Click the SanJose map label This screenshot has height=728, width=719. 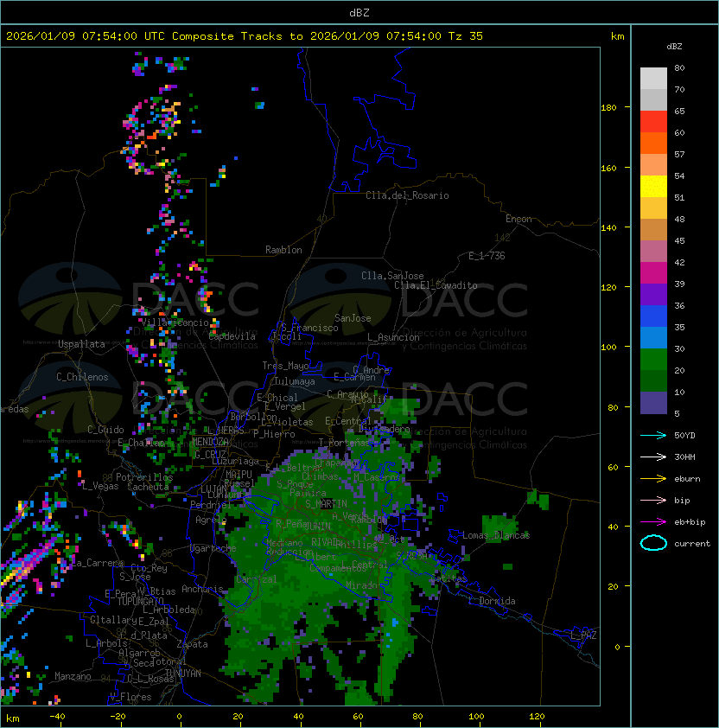pyautogui.click(x=353, y=318)
